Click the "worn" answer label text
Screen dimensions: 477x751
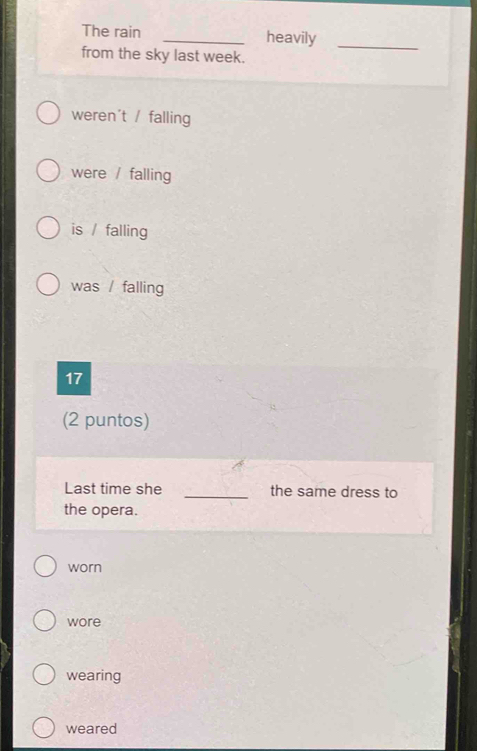[85, 567]
